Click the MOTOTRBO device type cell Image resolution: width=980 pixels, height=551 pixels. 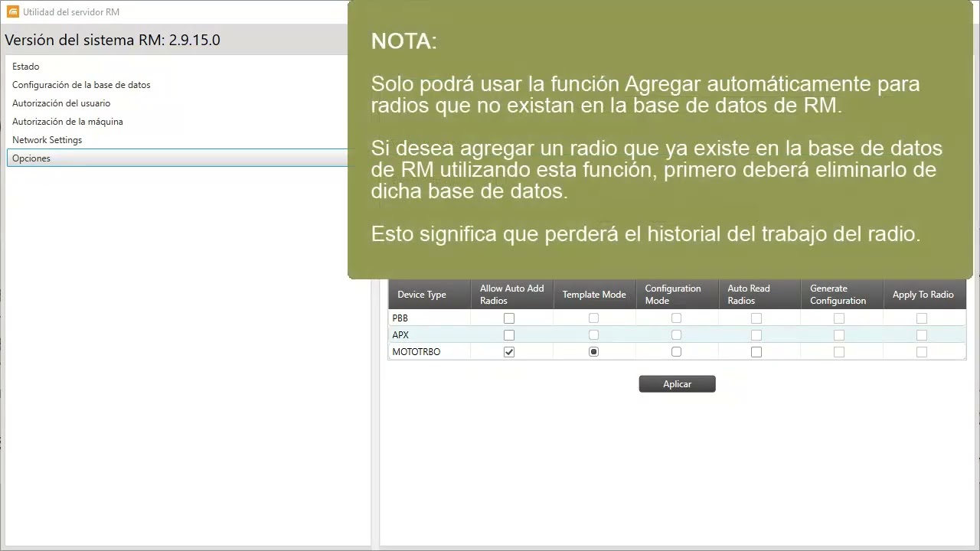coord(430,352)
